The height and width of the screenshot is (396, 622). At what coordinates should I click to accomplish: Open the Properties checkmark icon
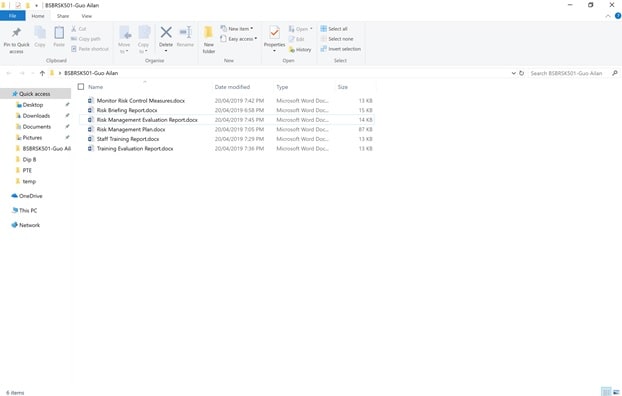click(x=275, y=33)
